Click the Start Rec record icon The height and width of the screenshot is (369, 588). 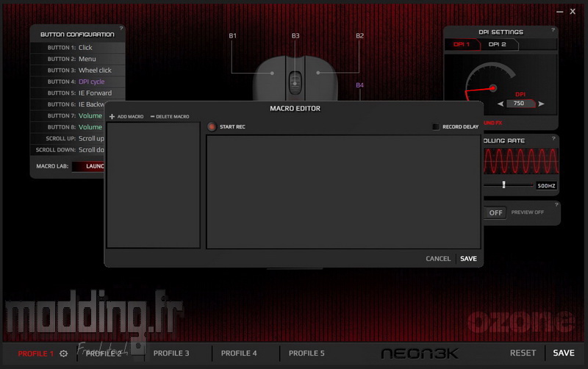[212, 126]
